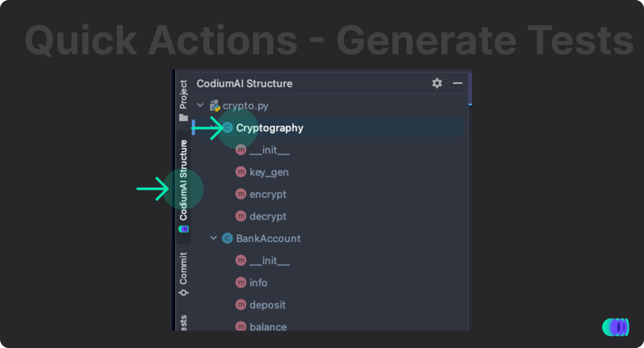This screenshot has width=644, height=348.
Task: Select the BankAccount class name
Action: (x=268, y=239)
